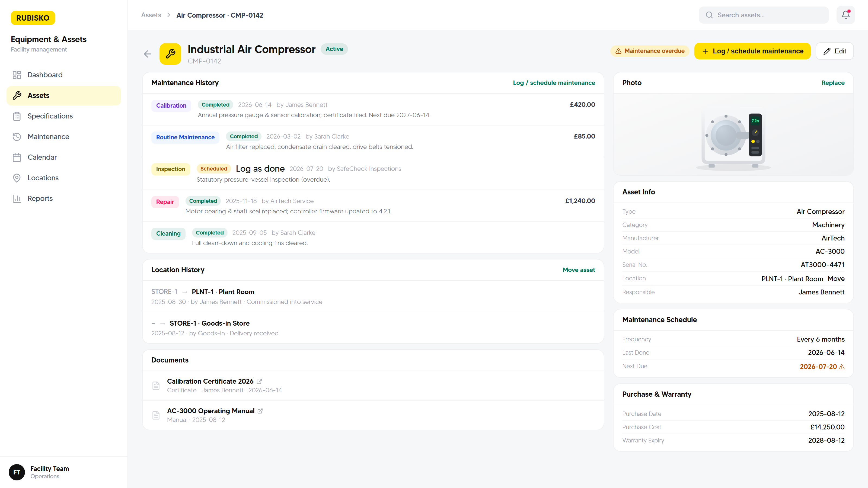Open Locations from the sidebar

click(x=64, y=178)
